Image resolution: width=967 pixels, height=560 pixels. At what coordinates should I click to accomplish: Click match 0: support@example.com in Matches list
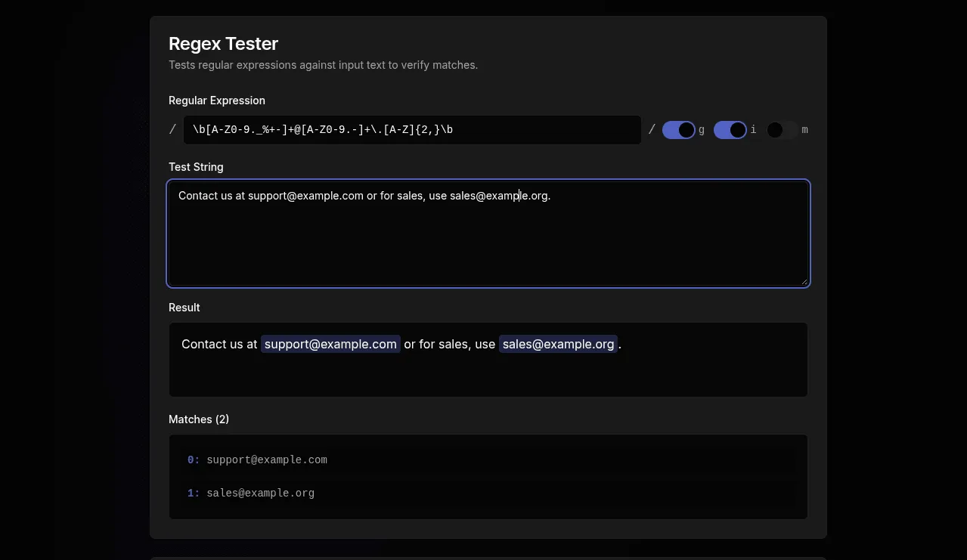pyautogui.click(x=267, y=459)
